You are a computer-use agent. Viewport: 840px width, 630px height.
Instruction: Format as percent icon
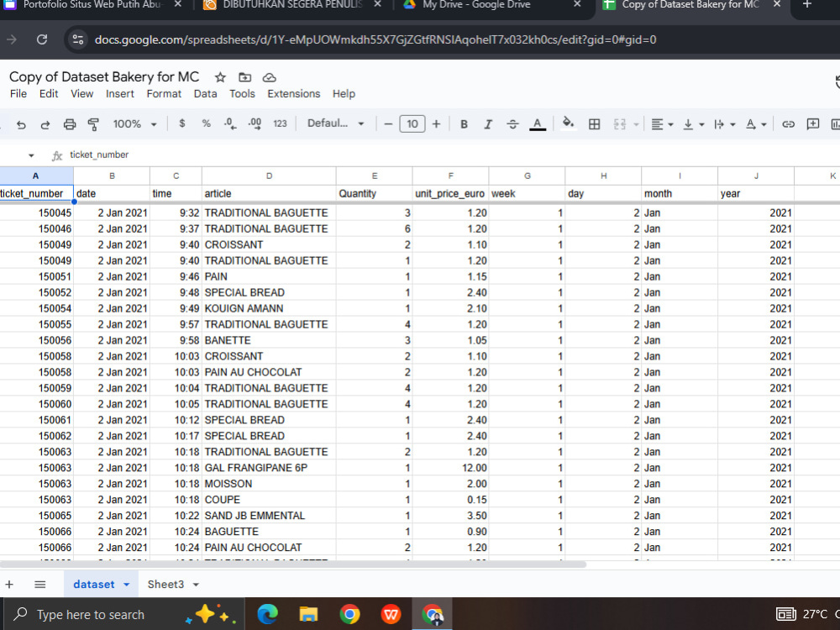(207, 123)
